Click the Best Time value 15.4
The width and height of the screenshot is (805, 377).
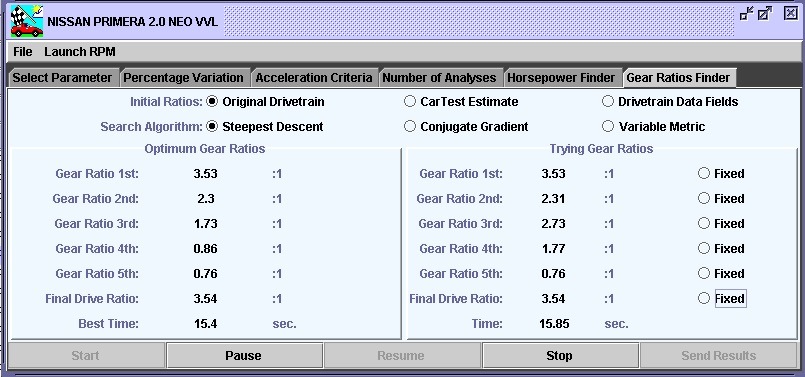205,324
